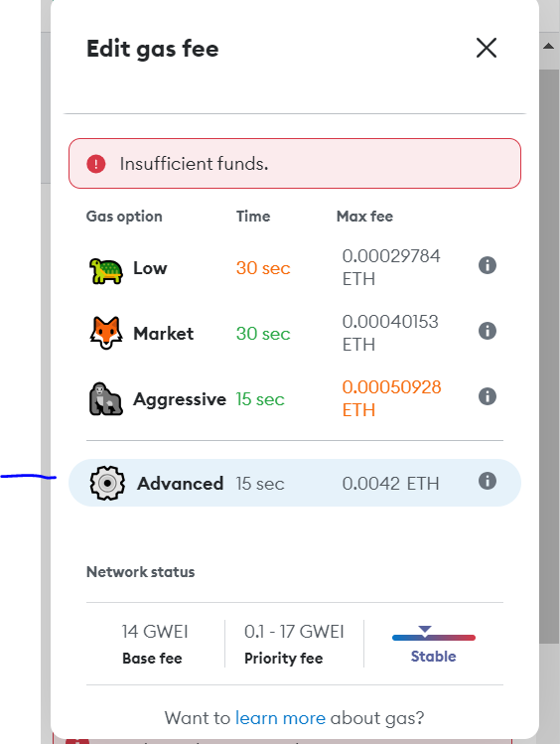Click the red error icon in alert
Screen dimensions: 560x744
(95, 164)
